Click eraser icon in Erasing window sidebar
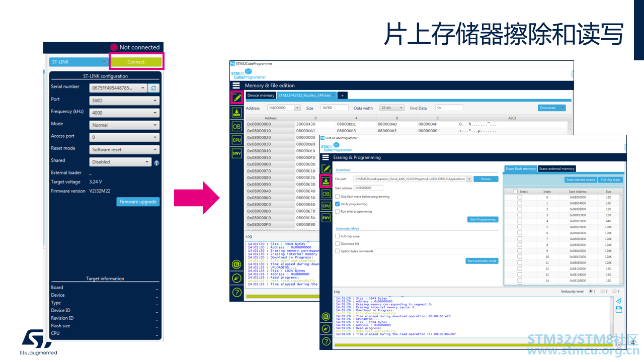This screenshot has height=362, width=644. point(326,329)
